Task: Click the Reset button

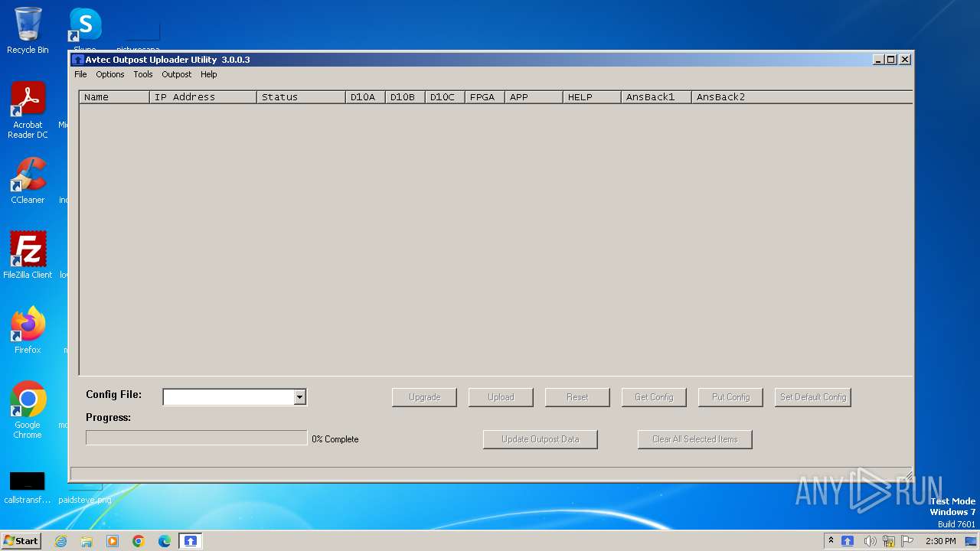Action: pos(577,397)
